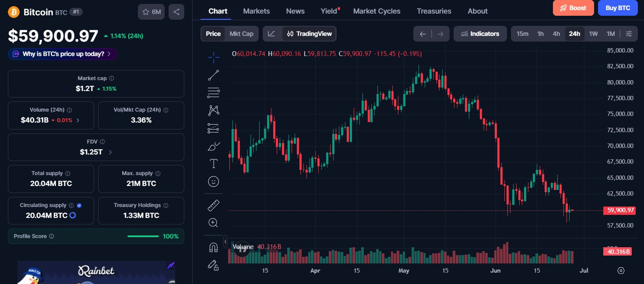Viewport: 644px width, 284px height.
Task: Expand the FDV details chevron
Action: tap(110, 152)
